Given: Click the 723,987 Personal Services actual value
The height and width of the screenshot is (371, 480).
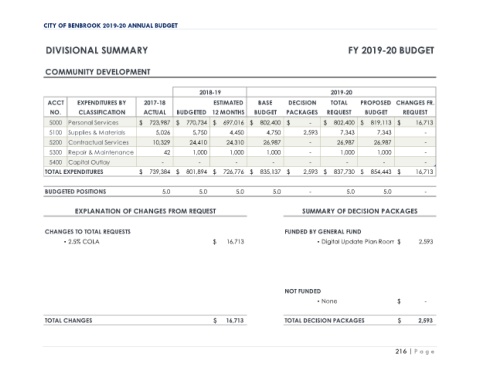Looking at the screenshot, I should [x=160, y=123].
